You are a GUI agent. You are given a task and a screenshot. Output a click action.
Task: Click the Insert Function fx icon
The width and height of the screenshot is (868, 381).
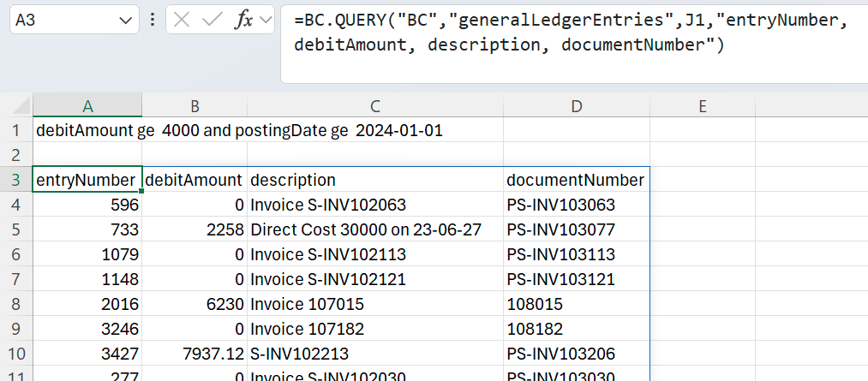click(242, 21)
